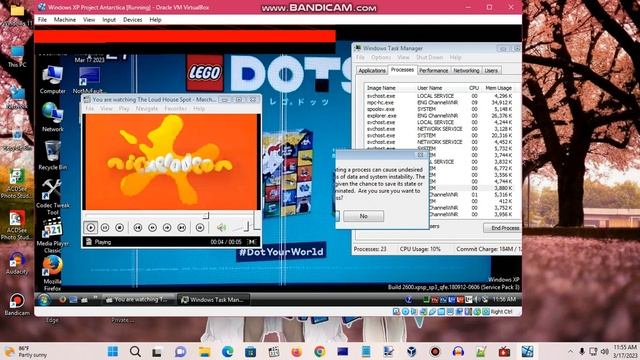Open the Media Player Classic desktop shortcut
Screen dimensions: 640x360
pos(53,235)
